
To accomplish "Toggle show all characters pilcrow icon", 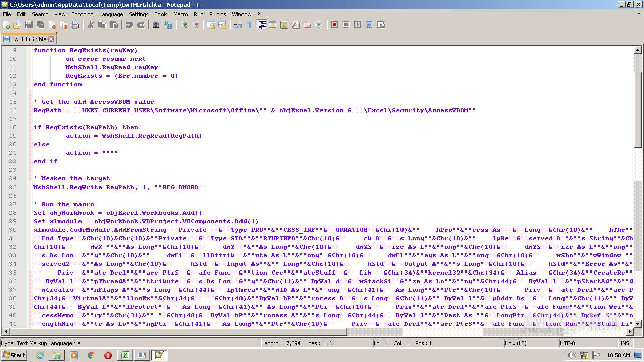I will tap(250, 25).
